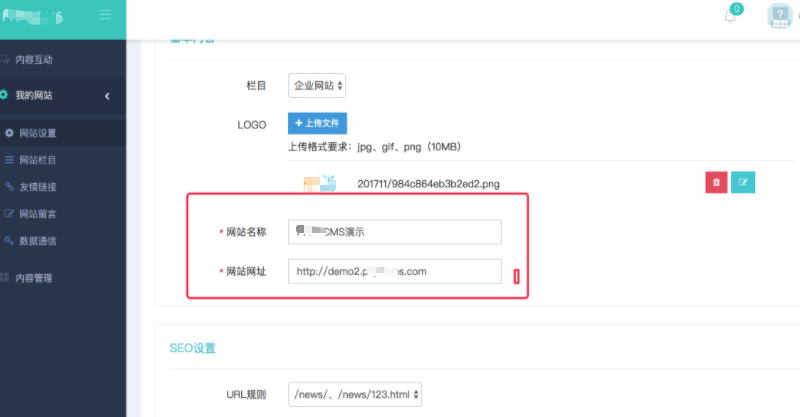This screenshot has height=417, width=800.
Task: Click the notification badge showing 0
Action: click(736, 9)
